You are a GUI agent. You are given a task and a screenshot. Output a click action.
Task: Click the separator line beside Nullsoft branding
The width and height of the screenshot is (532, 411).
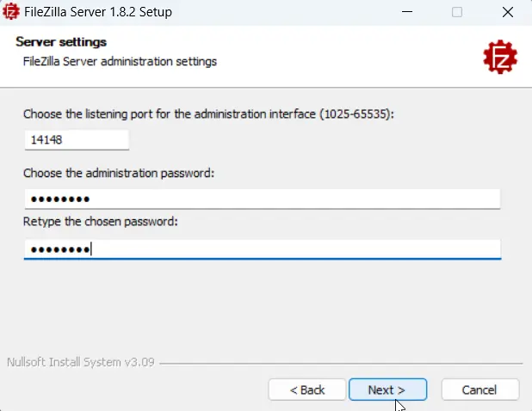click(x=341, y=364)
